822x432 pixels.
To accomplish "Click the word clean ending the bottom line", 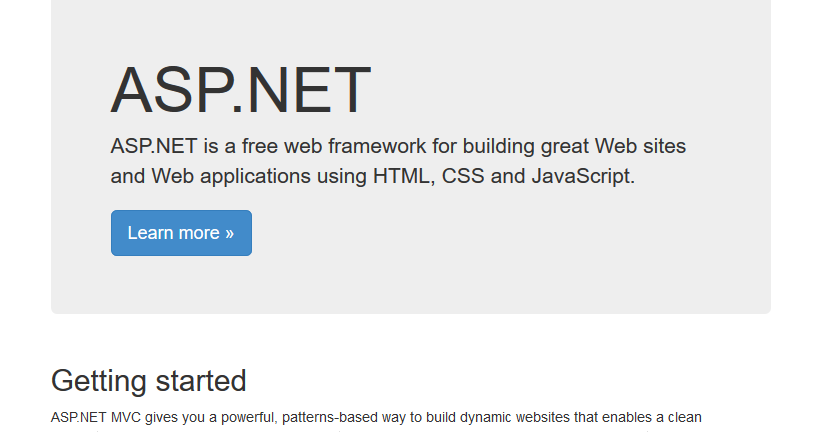I will 684,417.
